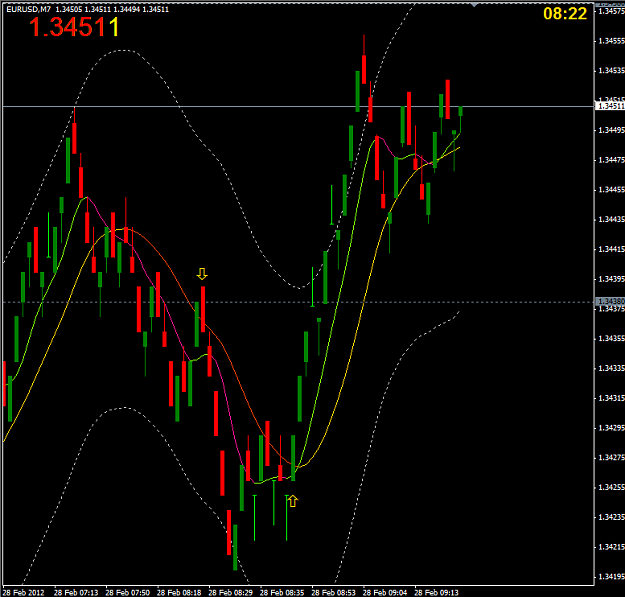Click the 1.34215 price axis label
Image resolution: width=625 pixels, height=597 pixels.
point(611,547)
